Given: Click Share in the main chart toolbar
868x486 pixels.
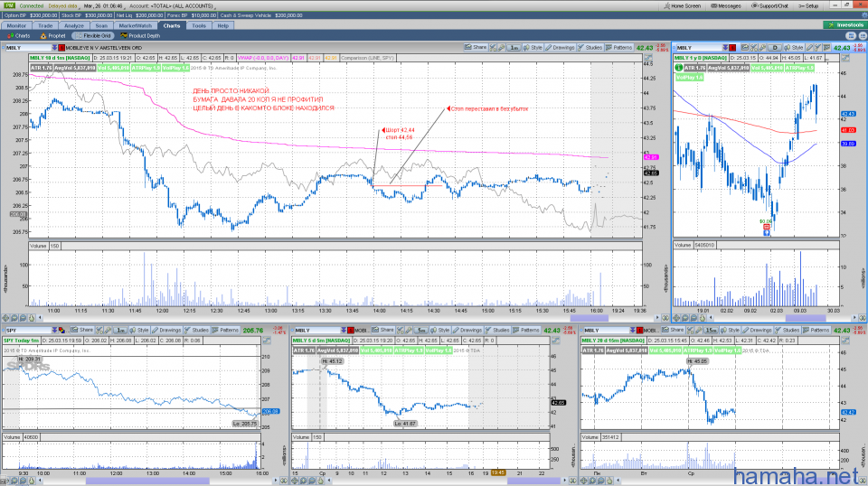Looking at the screenshot, I should [x=476, y=48].
